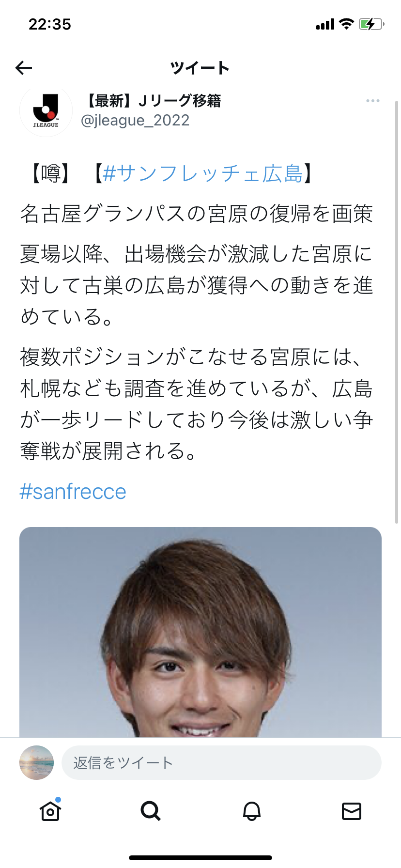Viewport: 401px width, 868px height.
Task: Tap the Wi-Fi status icon
Action: tap(346, 24)
